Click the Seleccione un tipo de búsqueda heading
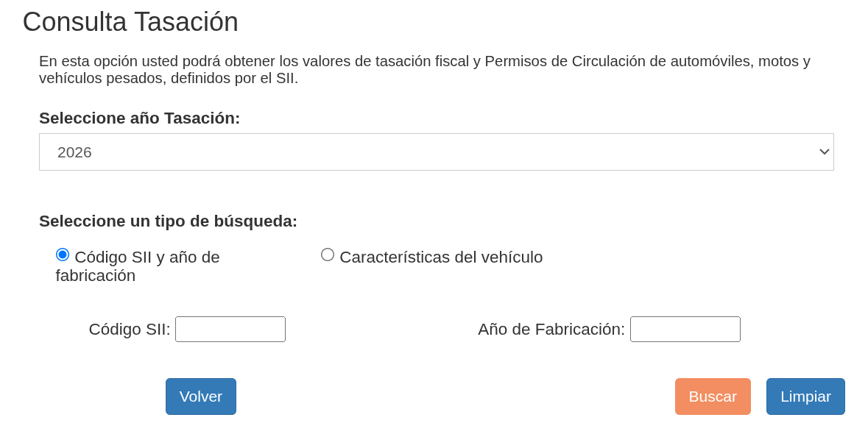The image size is (868, 448). 168,221
